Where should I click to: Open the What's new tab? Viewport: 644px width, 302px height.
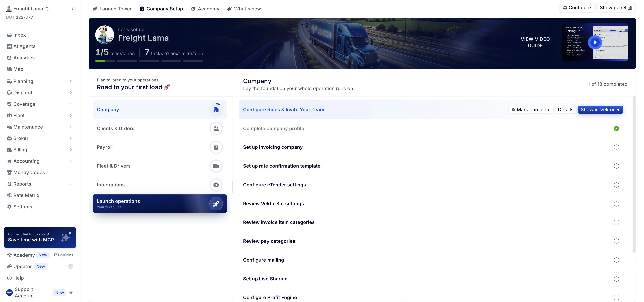coord(244,9)
